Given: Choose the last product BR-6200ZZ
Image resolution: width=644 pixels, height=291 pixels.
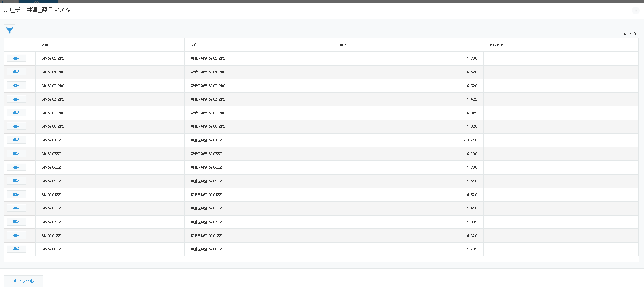Looking at the screenshot, I should coord(16,249).
